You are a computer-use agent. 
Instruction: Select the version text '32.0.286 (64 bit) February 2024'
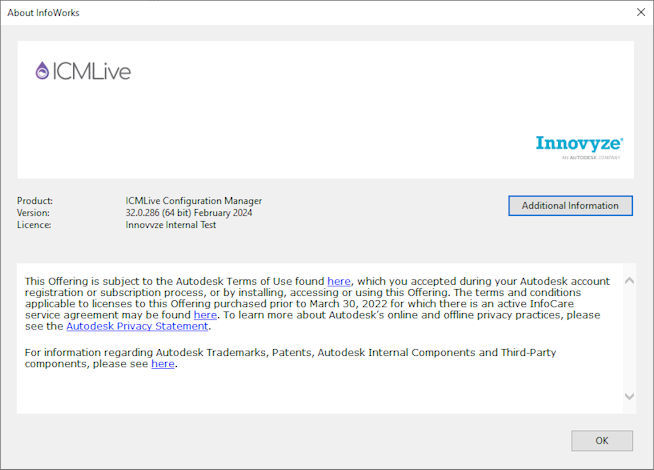[x=189, y=213]
